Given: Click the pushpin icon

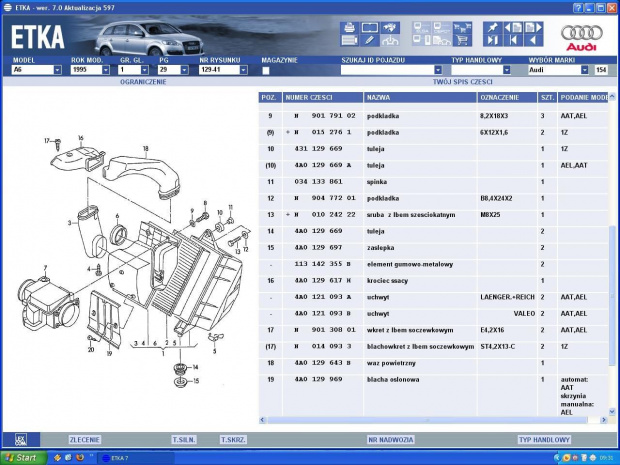Looking at the screenshot, I should [493, 28].
